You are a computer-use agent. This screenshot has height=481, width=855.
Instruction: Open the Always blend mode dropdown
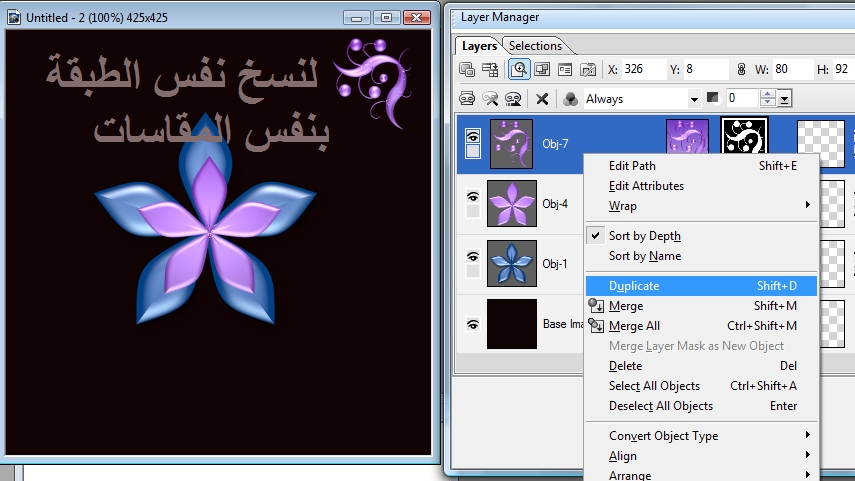click(x=694, y=99)
